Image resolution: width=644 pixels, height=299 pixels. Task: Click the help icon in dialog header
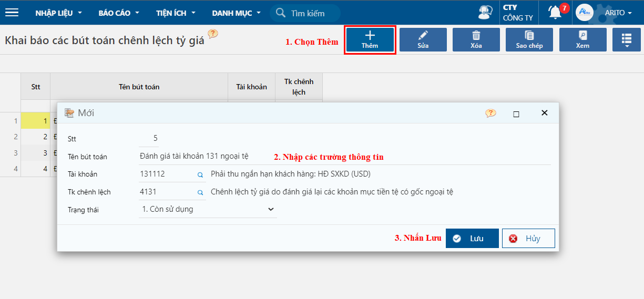coord(490,113)
